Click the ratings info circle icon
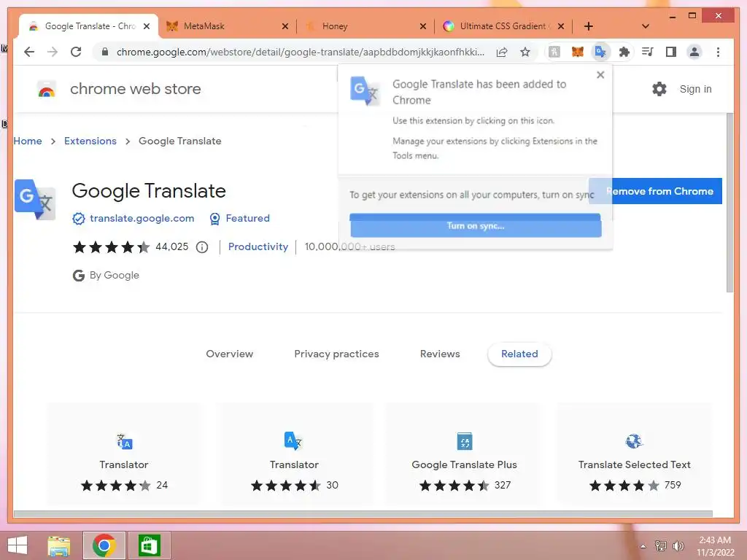The width and height of the screenshot is (747, 560). (202, 247)
